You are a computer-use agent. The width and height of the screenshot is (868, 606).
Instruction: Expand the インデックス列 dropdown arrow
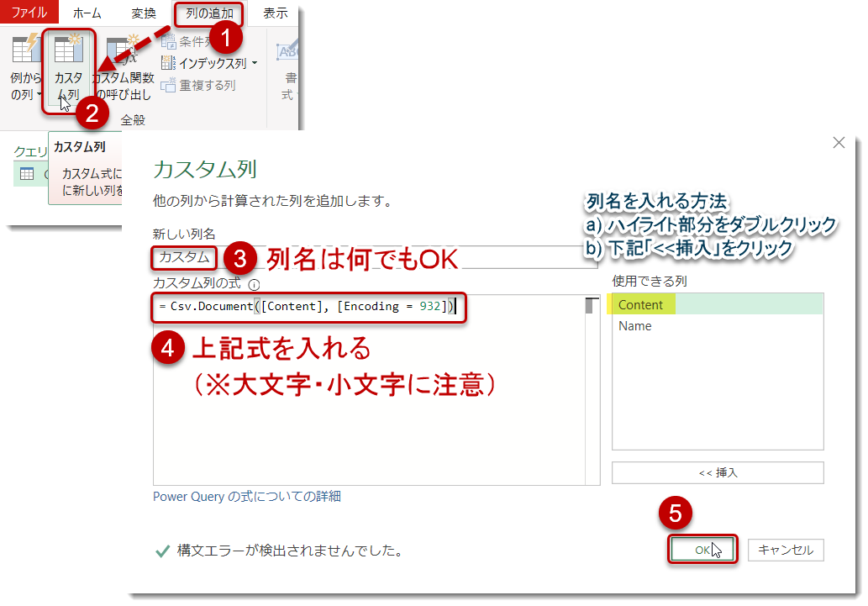click(255, 63)
